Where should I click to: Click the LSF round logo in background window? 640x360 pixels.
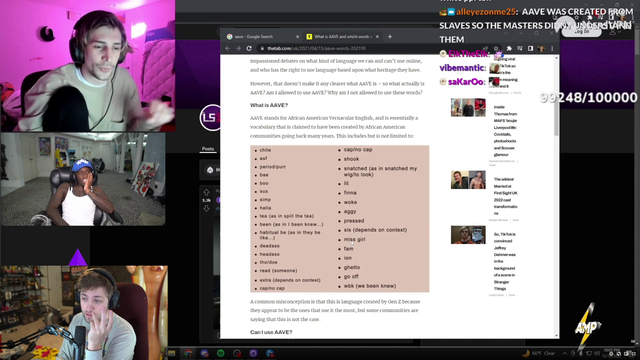pyautogui.click(x=210, y=118)
